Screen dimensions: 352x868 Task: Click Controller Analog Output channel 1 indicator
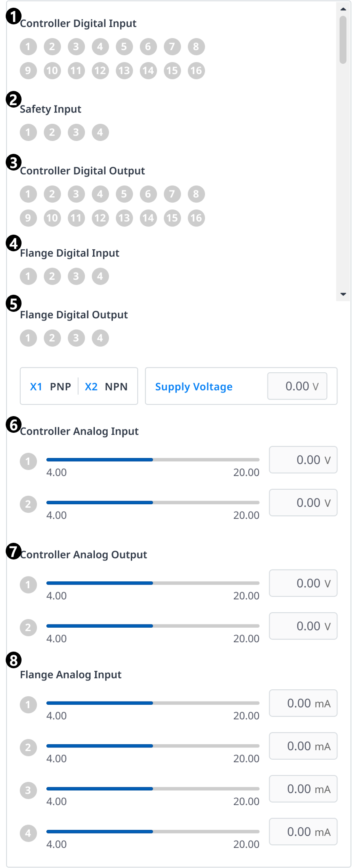pos(28,585)
